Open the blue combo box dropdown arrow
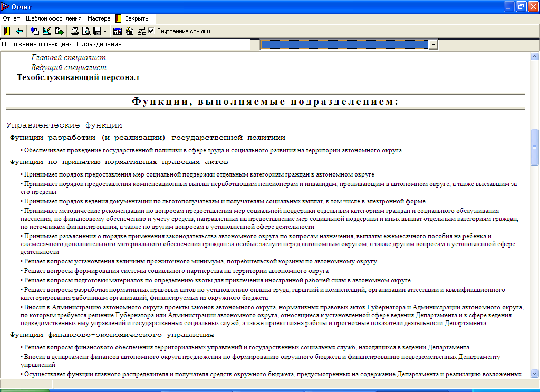Screen dimensions: 540x392 [x=433, y=45]
